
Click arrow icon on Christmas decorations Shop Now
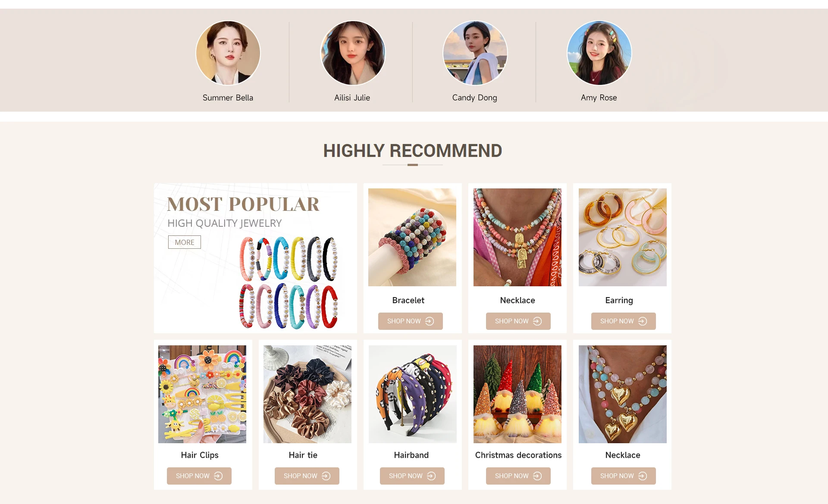[537, 476]
